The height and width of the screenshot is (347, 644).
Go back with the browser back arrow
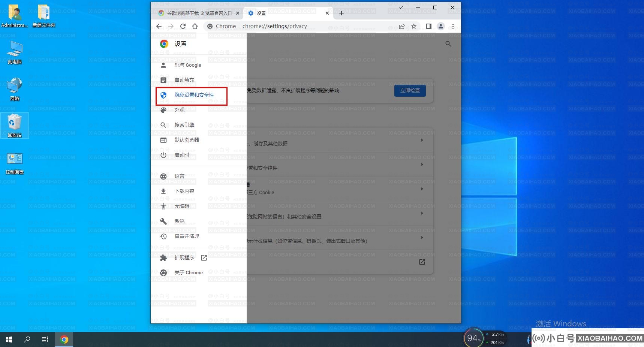159,26
